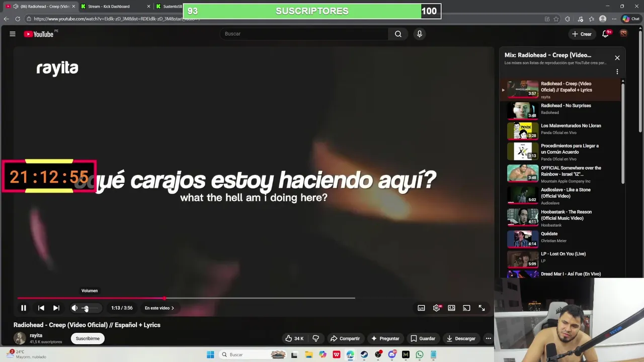Switch to theater mode

(451, 308)
